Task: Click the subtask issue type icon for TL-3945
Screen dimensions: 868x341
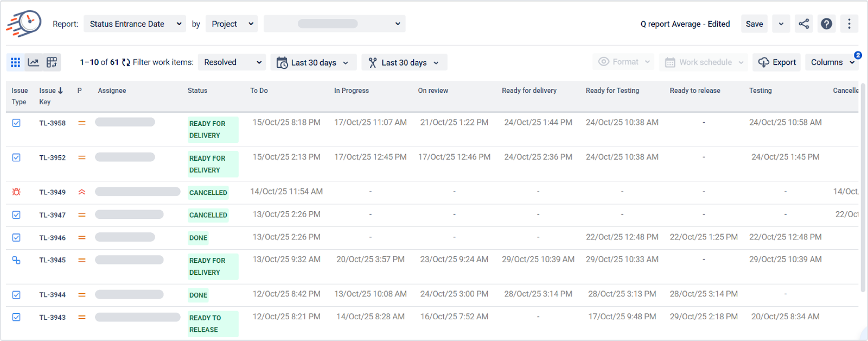Action: click(x=16, y=260)
